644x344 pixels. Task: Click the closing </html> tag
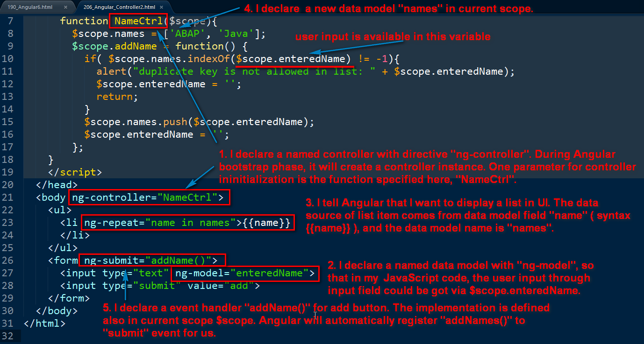point(44,323)
